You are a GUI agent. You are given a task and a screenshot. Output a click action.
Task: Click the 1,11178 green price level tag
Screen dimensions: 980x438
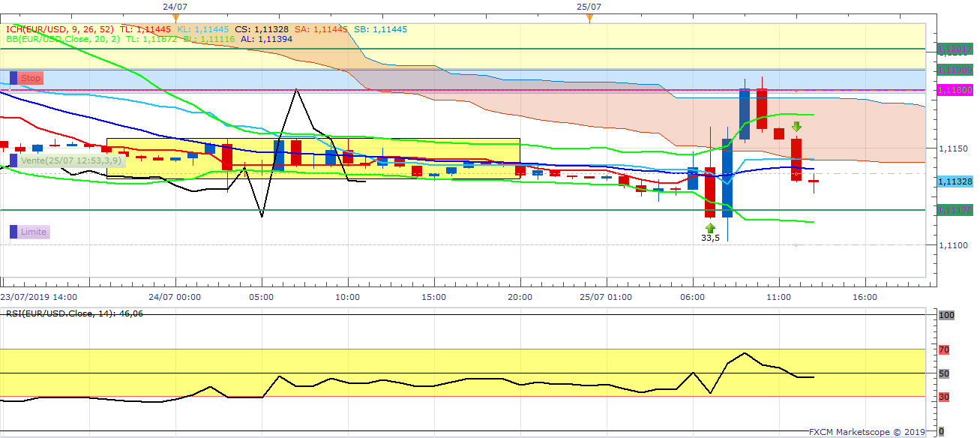point(955,209)
